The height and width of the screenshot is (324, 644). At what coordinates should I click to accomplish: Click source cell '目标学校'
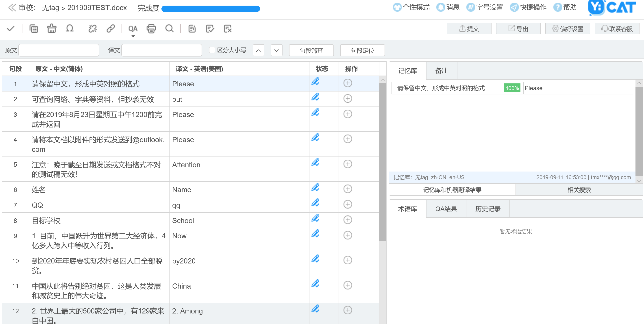(x=99, y=220)
